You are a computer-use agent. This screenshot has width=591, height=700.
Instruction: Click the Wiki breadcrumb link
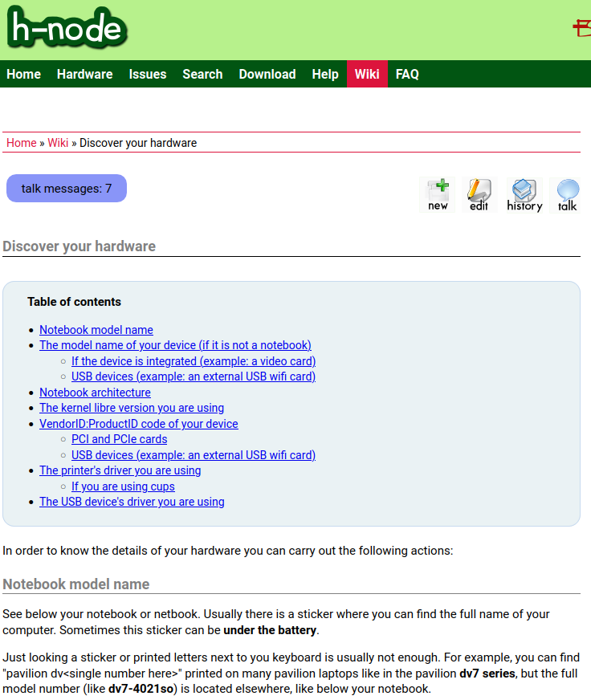pos(58,143)
